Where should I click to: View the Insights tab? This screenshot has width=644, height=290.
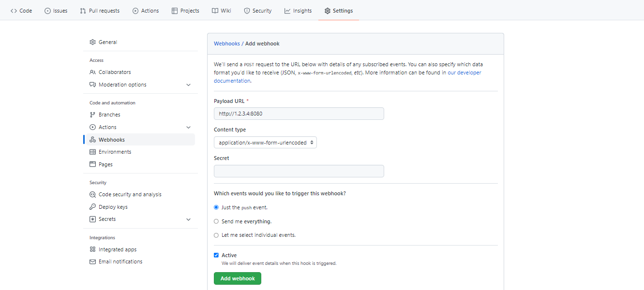[x=298, y=11]
